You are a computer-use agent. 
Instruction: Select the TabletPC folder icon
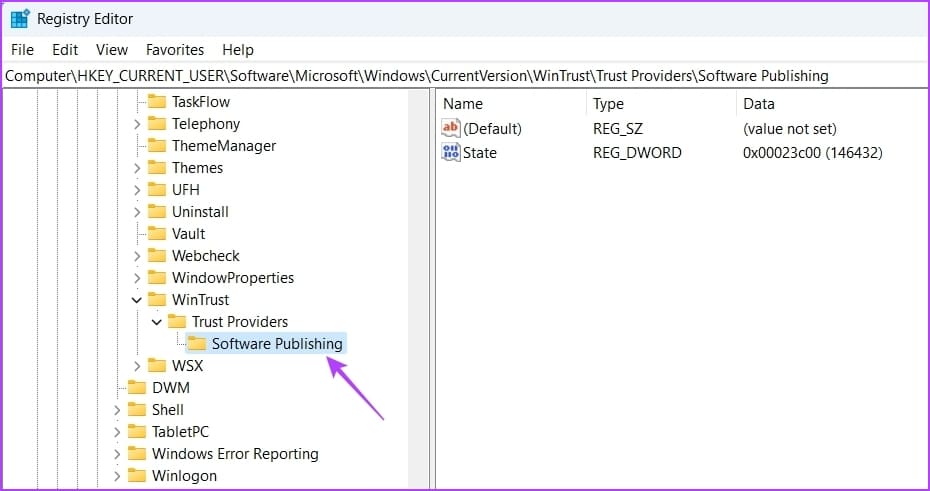[137, 431]
